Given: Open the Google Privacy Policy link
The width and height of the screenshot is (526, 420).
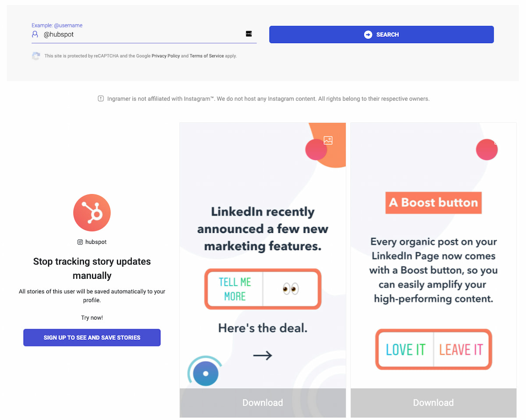Looking at the screenshot, I should (166, 56).
